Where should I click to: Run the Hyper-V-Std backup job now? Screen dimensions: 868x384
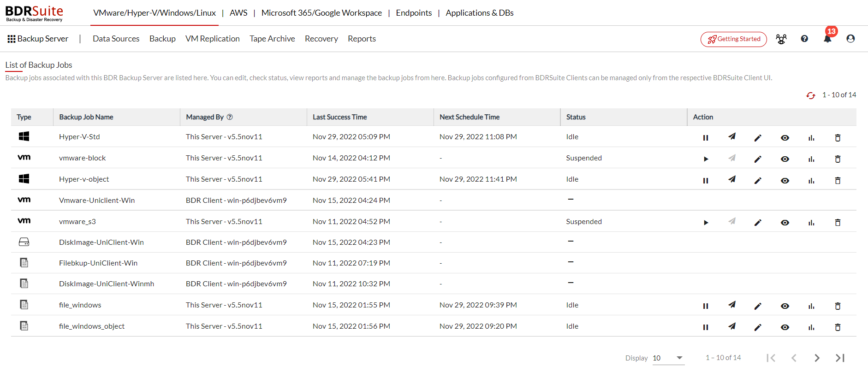(x=732, y=136)
